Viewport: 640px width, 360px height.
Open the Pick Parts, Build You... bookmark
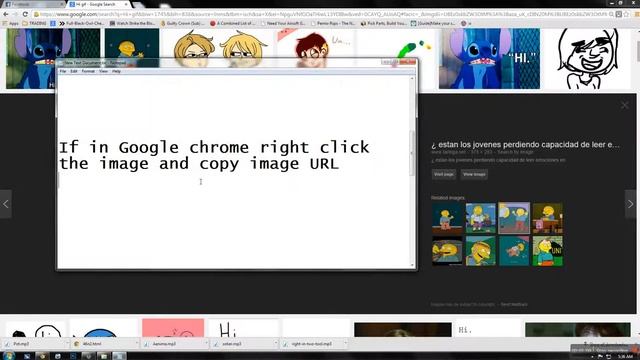[384, 23]
